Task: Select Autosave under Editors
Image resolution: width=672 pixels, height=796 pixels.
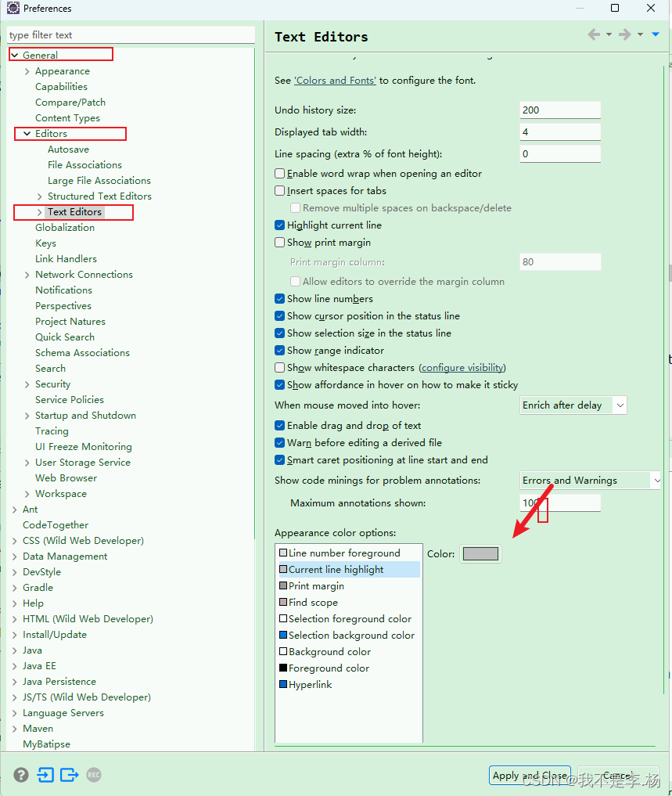Action: coord(69,149)
